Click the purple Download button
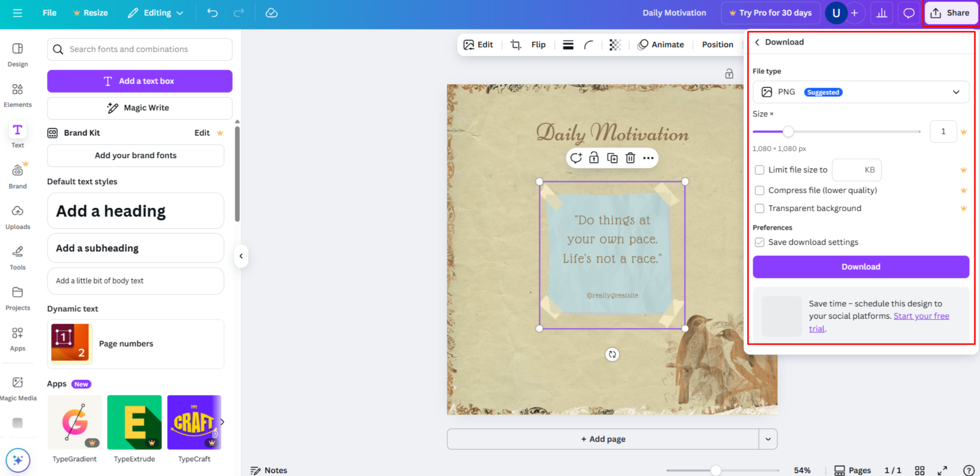Viewport: 980px width, 476px height. pos(861,267)
